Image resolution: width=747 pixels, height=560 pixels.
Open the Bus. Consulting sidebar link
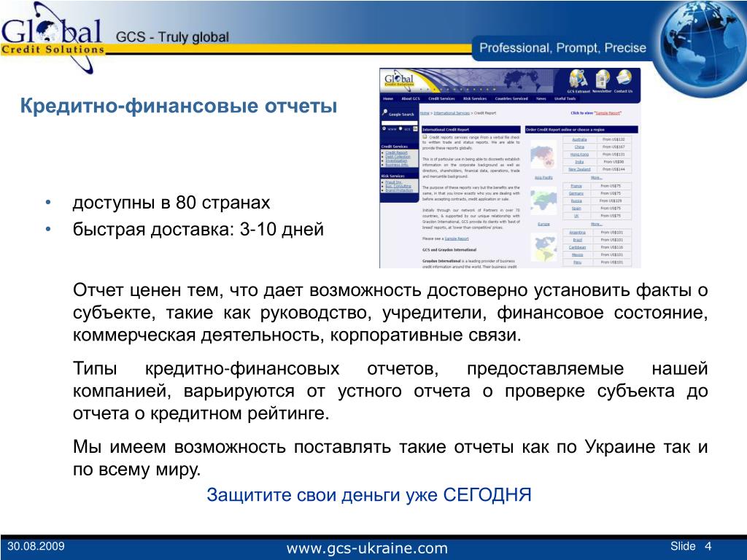[x=398, y=186]
